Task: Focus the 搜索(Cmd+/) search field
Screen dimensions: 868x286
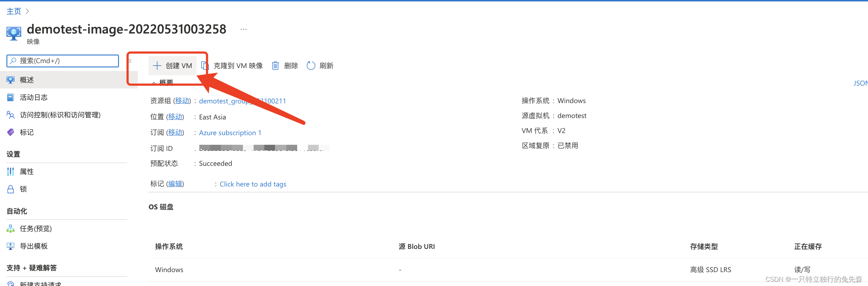Action: point(63,61)
